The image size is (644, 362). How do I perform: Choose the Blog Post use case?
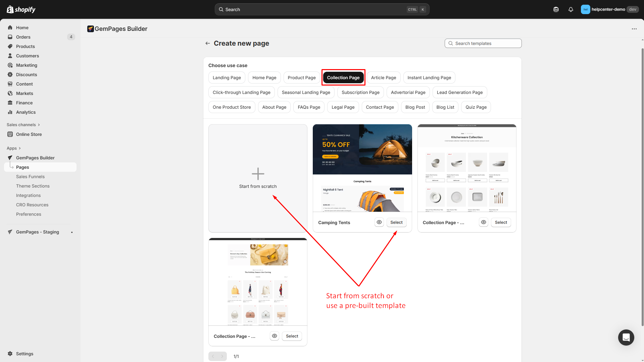click(415, 107)
